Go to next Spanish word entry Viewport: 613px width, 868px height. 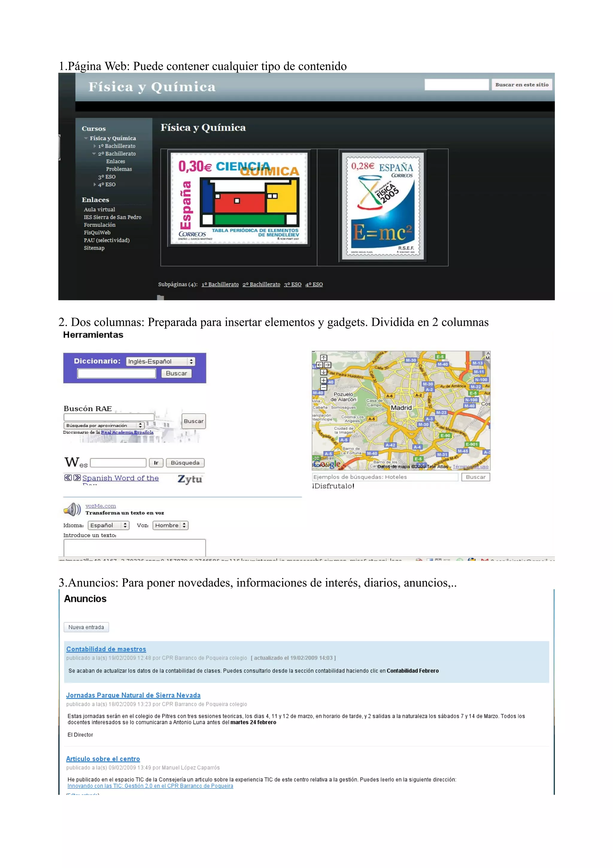[77, 477]
